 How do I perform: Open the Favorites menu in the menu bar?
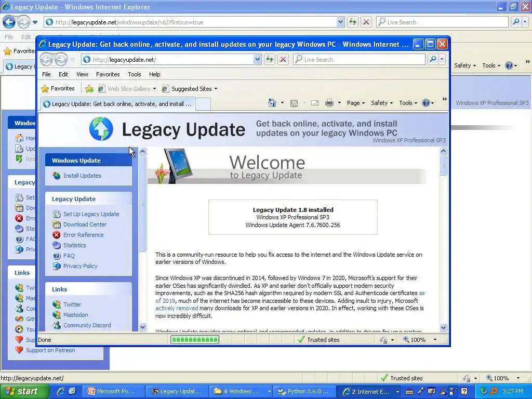[x=108, y=74]
